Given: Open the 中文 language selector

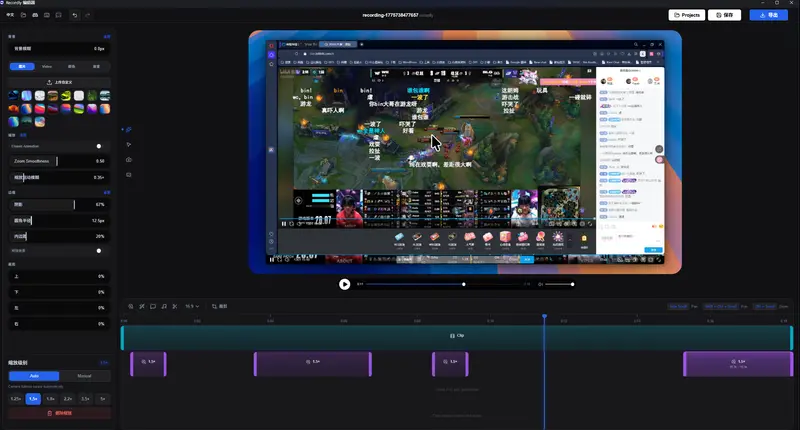Looking at the screenshot, I should coord(10,16).
